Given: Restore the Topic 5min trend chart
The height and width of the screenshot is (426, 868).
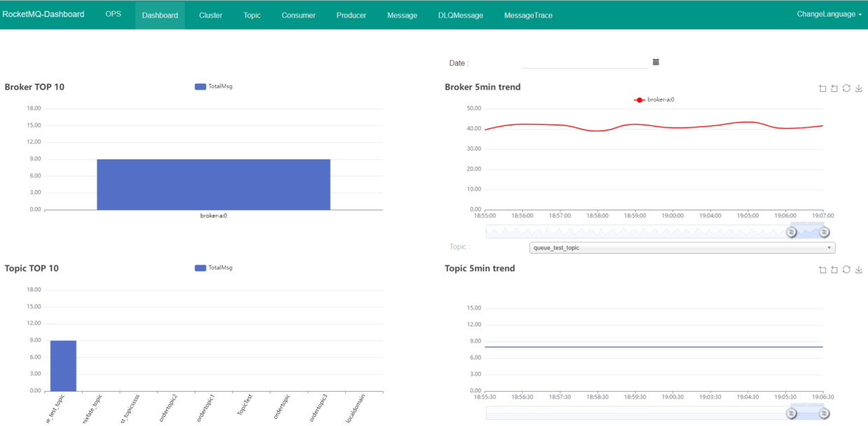Looking at the screenshot, I should click(846, 270).
